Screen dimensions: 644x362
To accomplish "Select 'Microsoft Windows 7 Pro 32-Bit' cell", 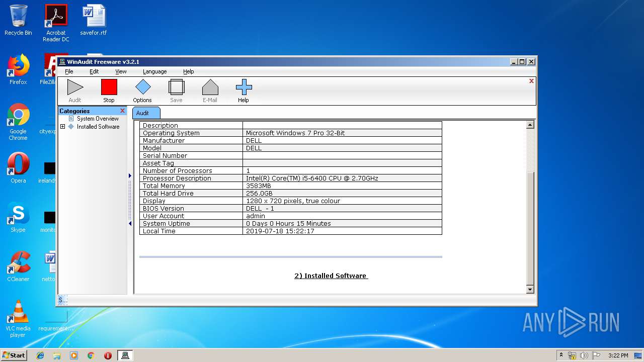I will tap(342, 133).
